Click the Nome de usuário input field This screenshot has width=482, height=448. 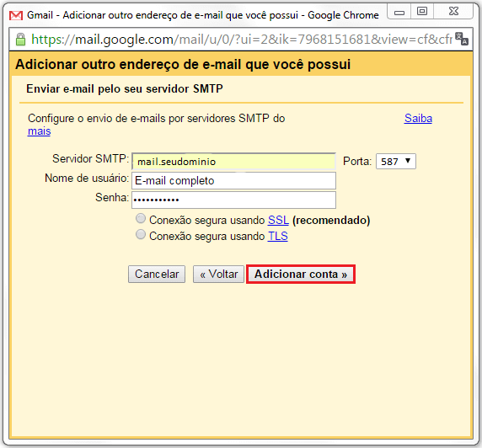point(233,181)
